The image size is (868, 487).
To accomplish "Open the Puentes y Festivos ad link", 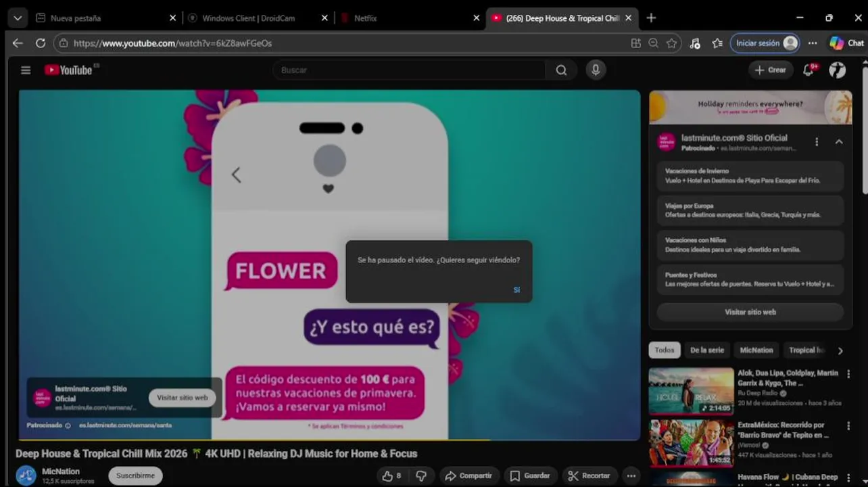I will (x=750, y=279).
